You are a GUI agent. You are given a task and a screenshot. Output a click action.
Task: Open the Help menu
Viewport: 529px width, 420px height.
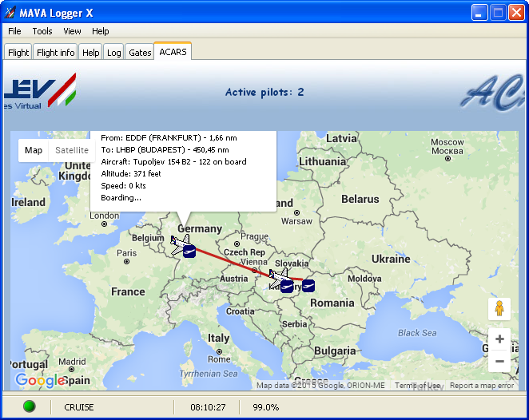point(100,31)
